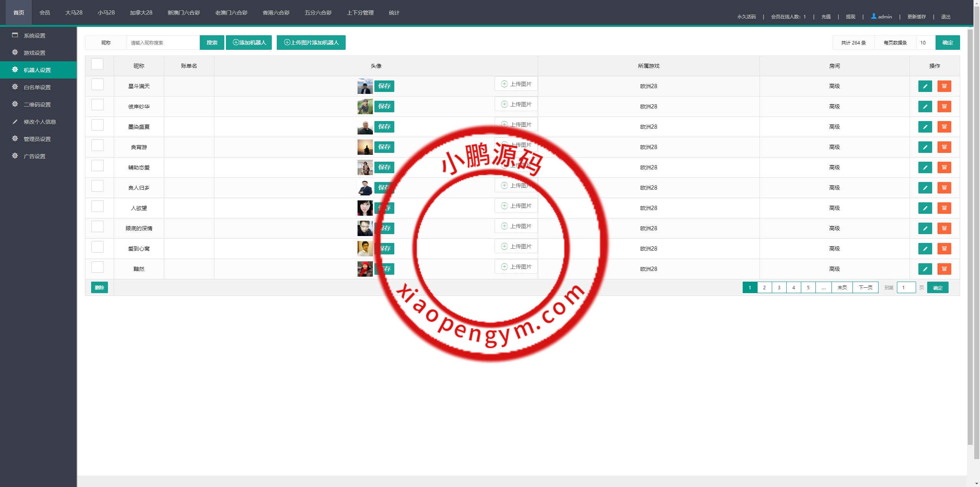Click pencil icon beside 修改个人信息
This screenshot has width=980, height=487.
point(15,122)
